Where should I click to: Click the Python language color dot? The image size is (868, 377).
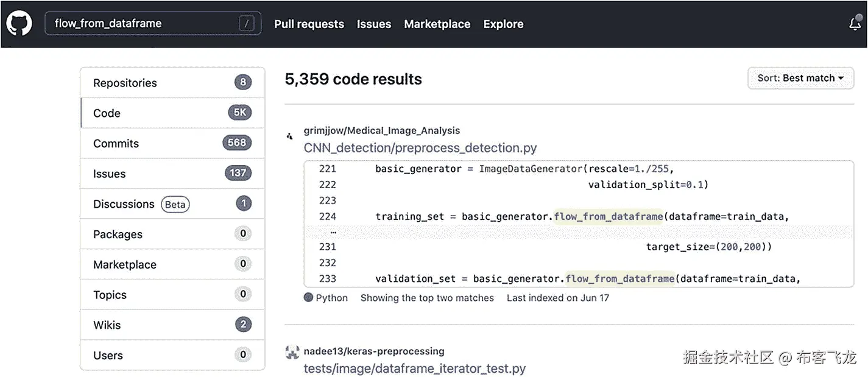309,298
